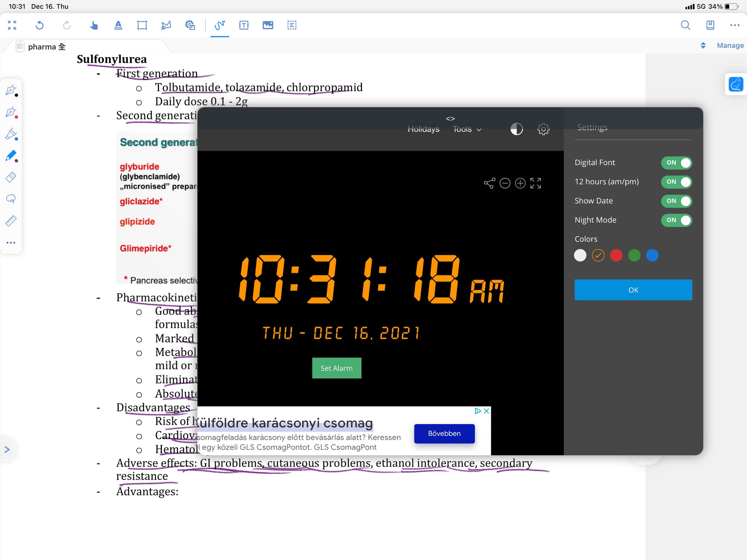Select the eraser tool in the sidebar
Screen dimensions: 747x560
(11, 177)
